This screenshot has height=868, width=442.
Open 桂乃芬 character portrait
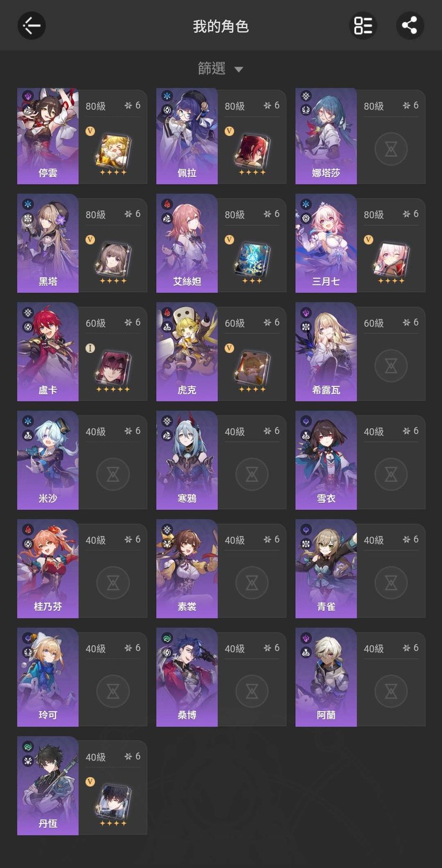[x=48, y=570]
